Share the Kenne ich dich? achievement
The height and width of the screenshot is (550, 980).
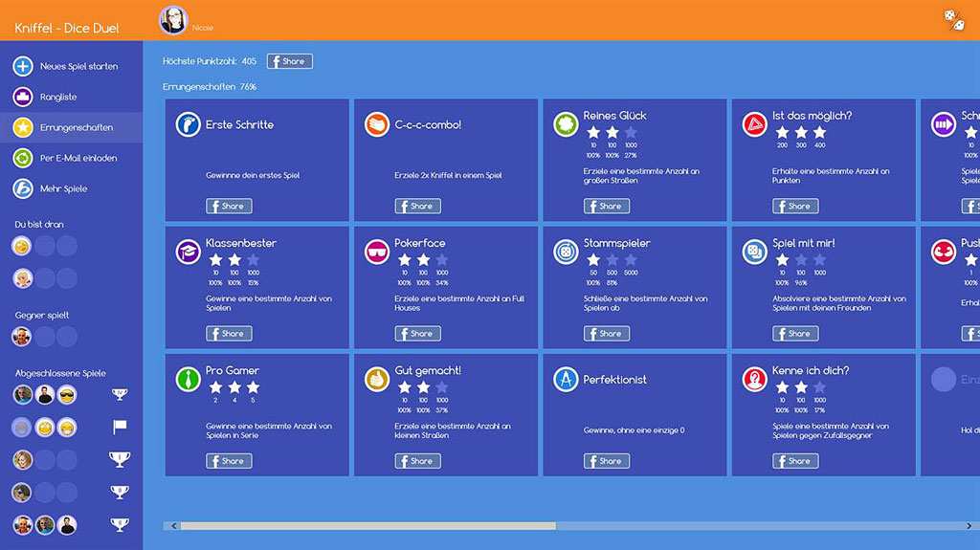pos(795,461)
